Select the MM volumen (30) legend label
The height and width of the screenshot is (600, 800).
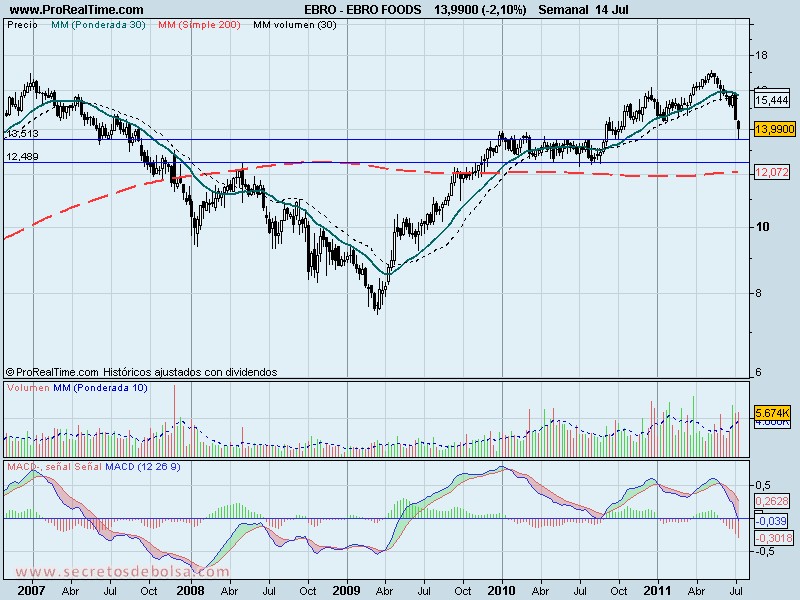pyautogui.click(x=295, y=24)
